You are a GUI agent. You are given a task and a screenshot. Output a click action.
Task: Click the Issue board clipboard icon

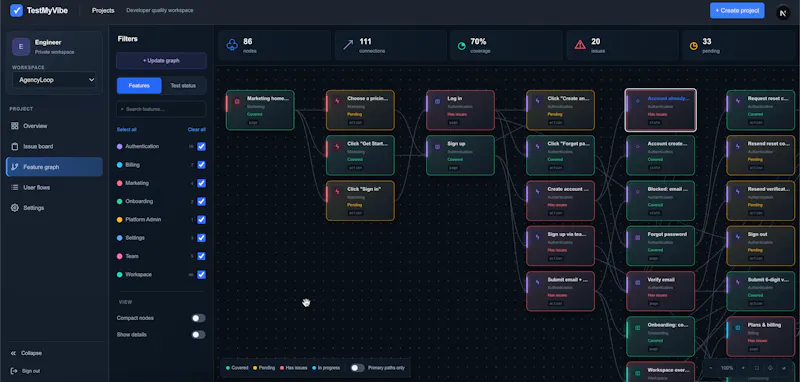pos(15,146)
